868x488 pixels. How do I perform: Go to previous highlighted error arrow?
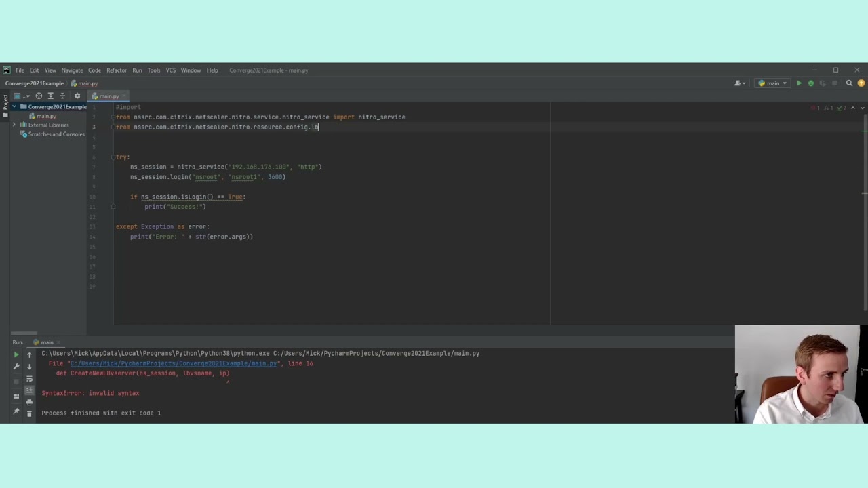tap(853, 108)
